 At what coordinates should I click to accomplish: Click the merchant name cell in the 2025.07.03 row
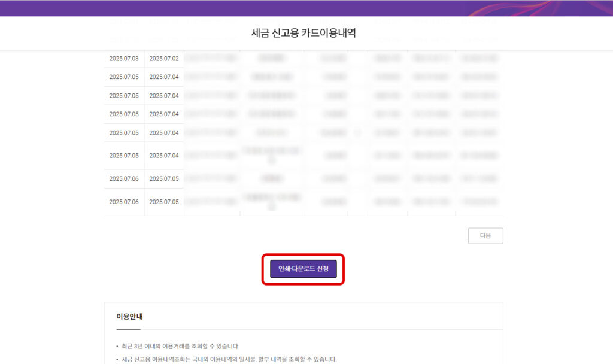pyautogui.click(x=272, y=58)
